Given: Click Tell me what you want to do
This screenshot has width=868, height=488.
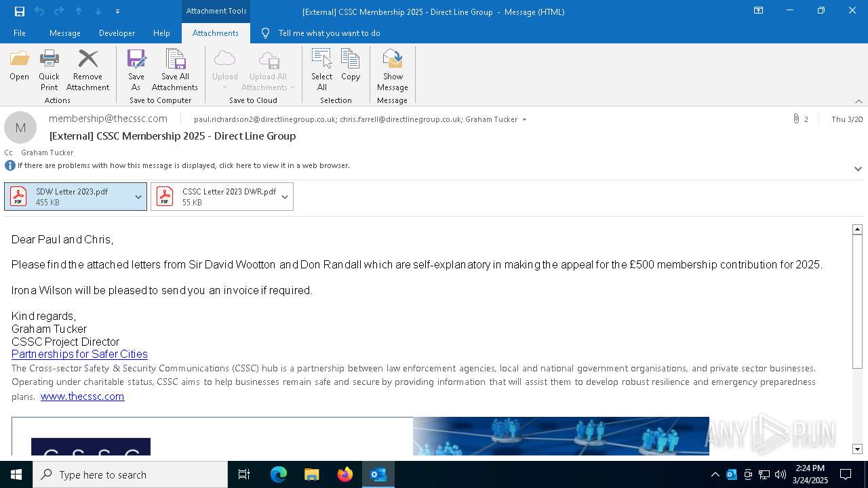Looking at the screenshot, I should (x=329, y=33).
